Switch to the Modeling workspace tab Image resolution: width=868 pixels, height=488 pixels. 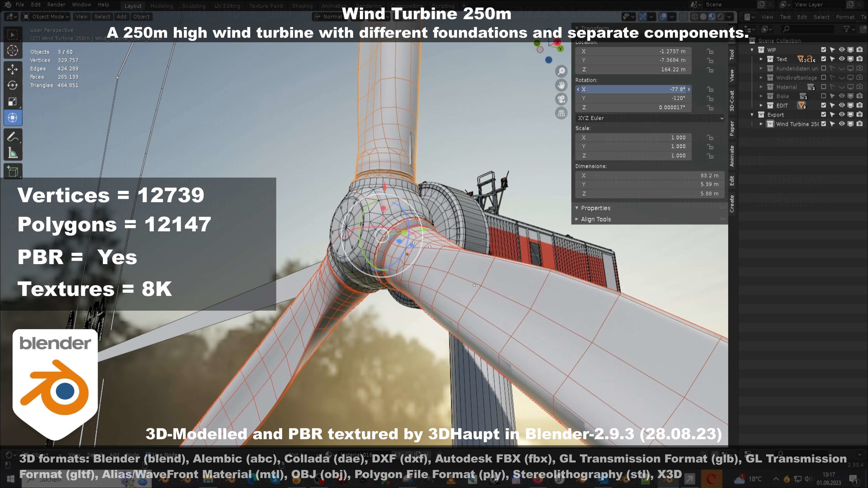pyautogui.click(x=161, y=6)
